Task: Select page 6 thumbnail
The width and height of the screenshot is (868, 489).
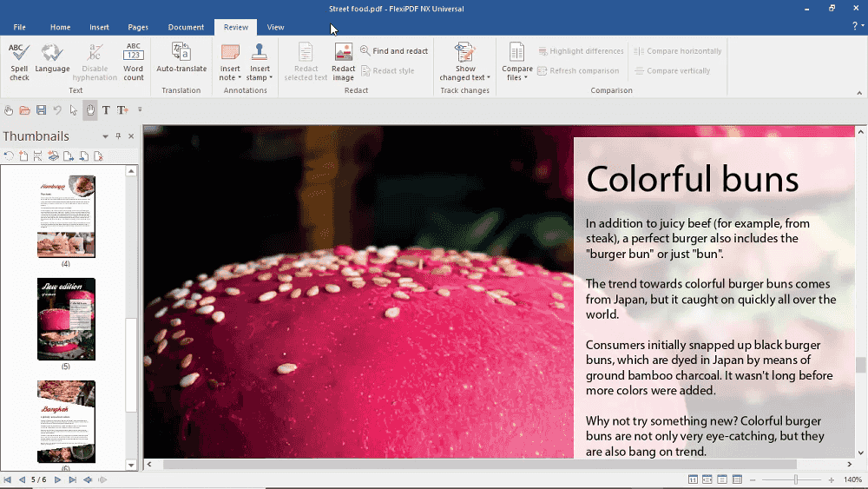Action: [x=66, y=421]
